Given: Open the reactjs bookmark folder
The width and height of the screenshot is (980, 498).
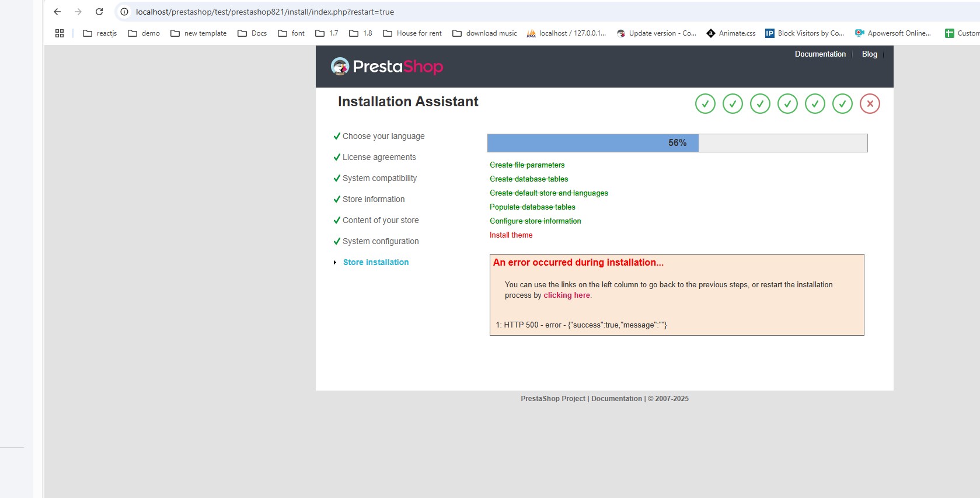Looking at the screenshot, I should 100,33.
